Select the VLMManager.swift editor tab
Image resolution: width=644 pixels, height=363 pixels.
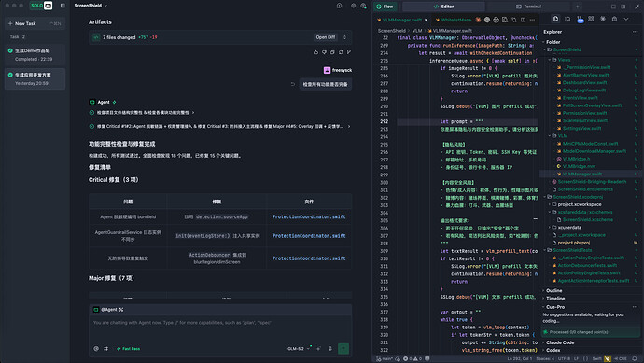pos(401,20)
